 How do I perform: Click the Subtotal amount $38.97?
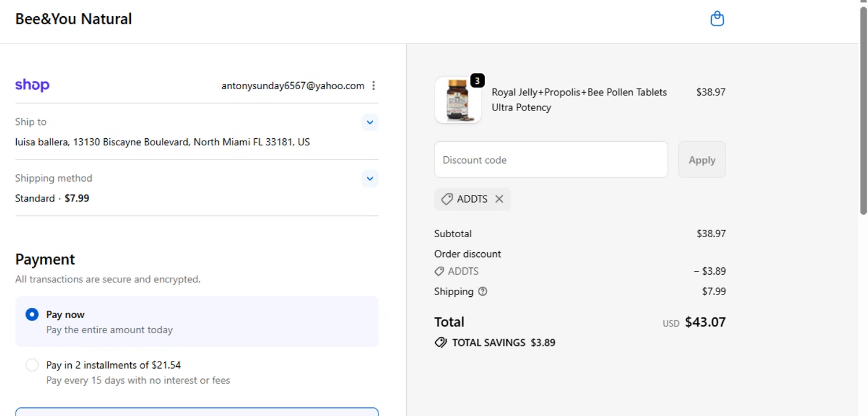[711, 234]
